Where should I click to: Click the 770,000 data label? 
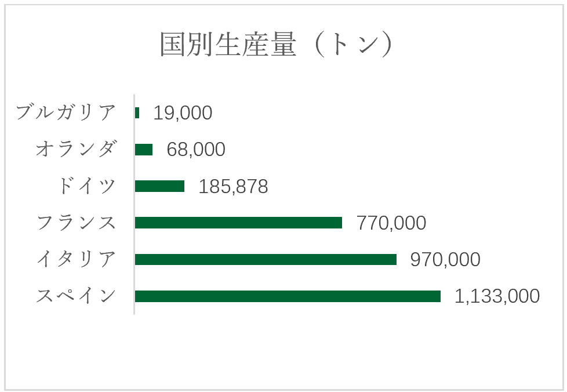click(x=391, y=223)
